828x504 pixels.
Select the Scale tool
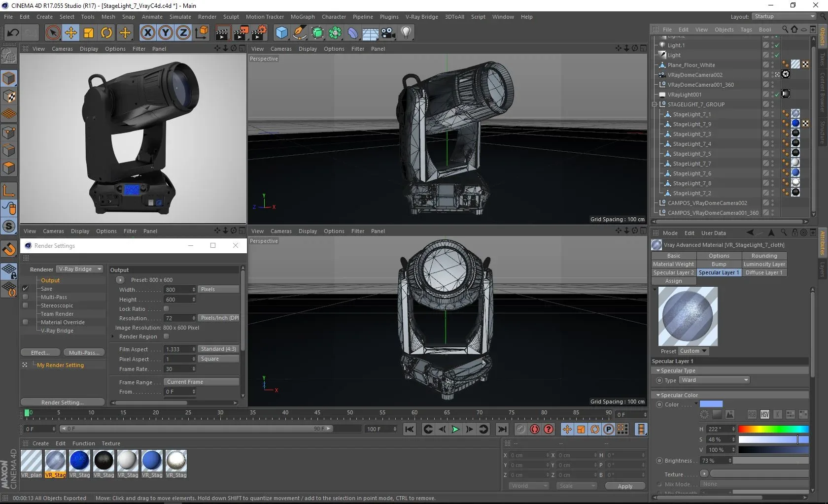[x=89, y=33]
